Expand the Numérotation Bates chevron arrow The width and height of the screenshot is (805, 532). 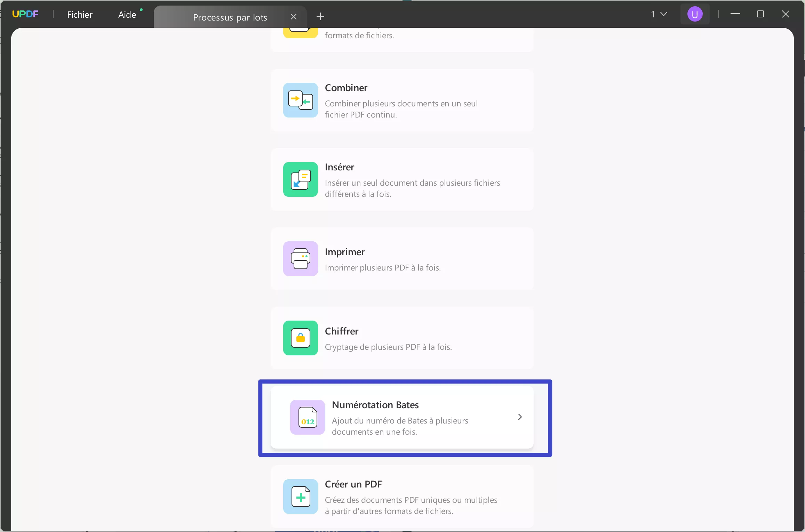tap(520, 417)
